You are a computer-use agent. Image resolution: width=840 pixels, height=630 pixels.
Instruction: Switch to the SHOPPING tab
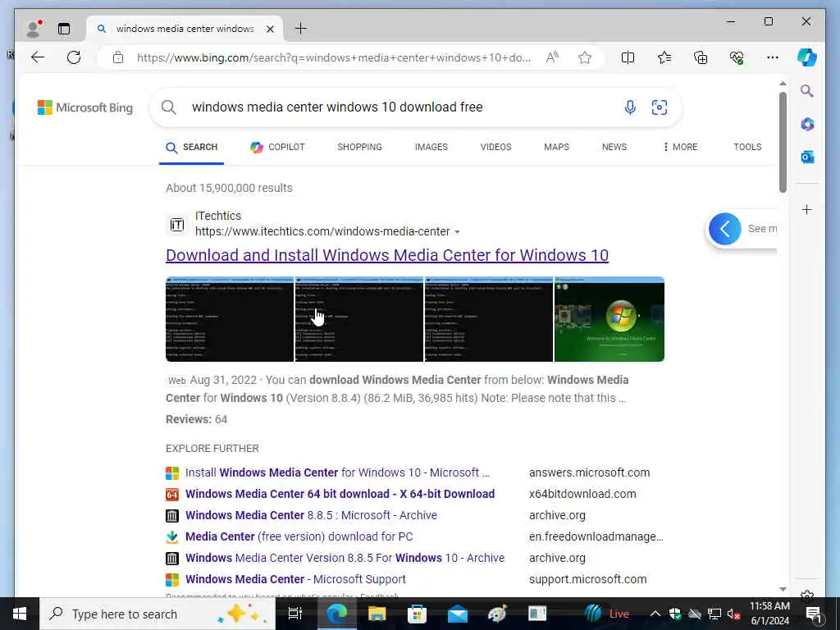click(359, 148)
